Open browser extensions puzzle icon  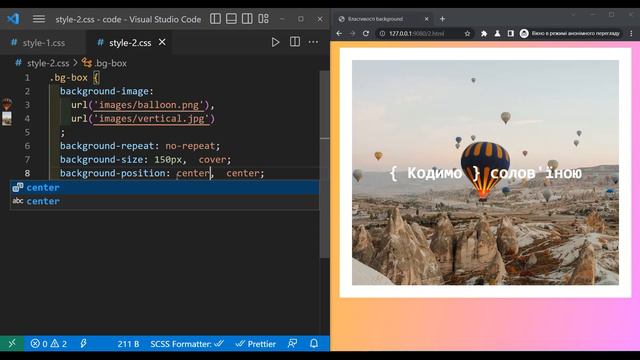[x=484, y=33]
